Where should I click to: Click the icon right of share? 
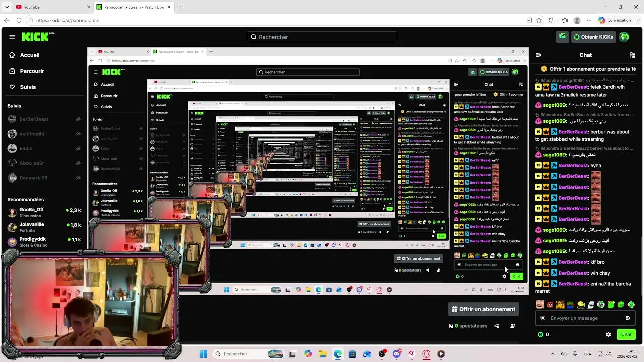pos(513,326)
